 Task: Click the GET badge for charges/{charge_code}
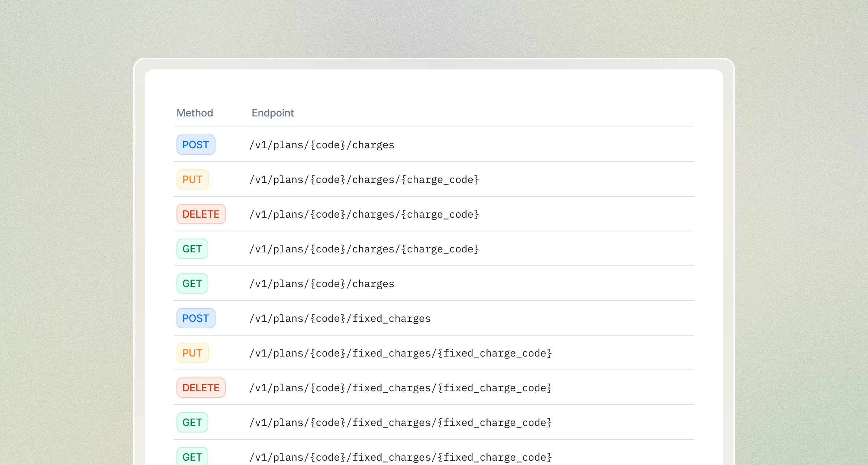(192, 249)
